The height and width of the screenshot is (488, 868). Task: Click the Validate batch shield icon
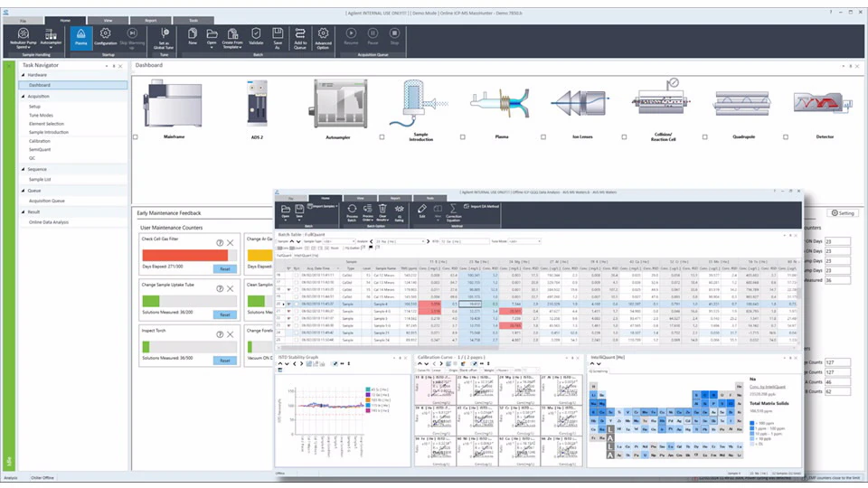tap(256, 36)
